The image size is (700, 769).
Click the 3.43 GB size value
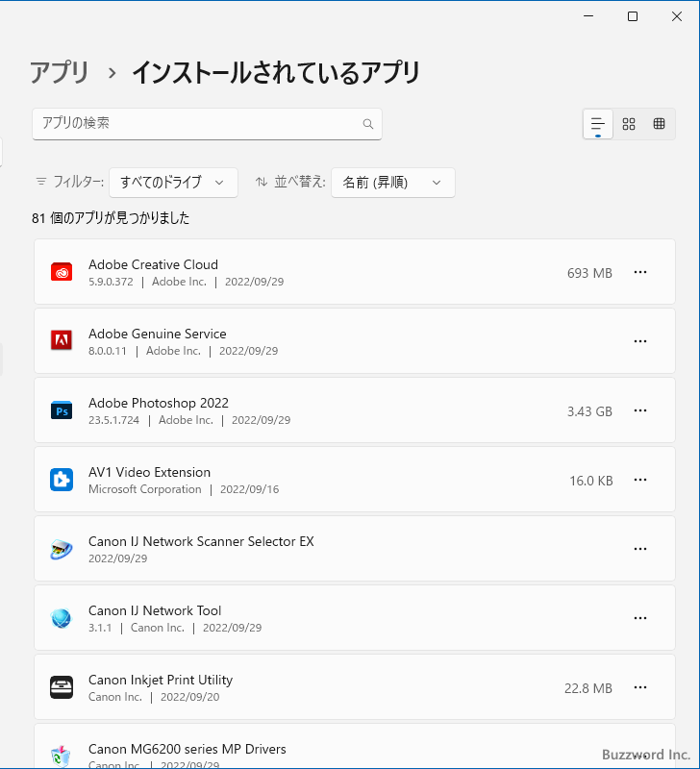[x=589, y=411]
